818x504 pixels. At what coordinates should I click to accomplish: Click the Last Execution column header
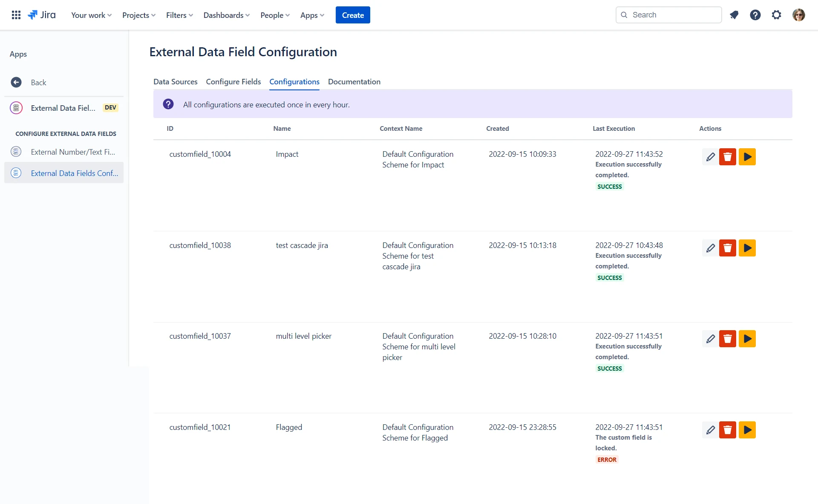(613, 129)
